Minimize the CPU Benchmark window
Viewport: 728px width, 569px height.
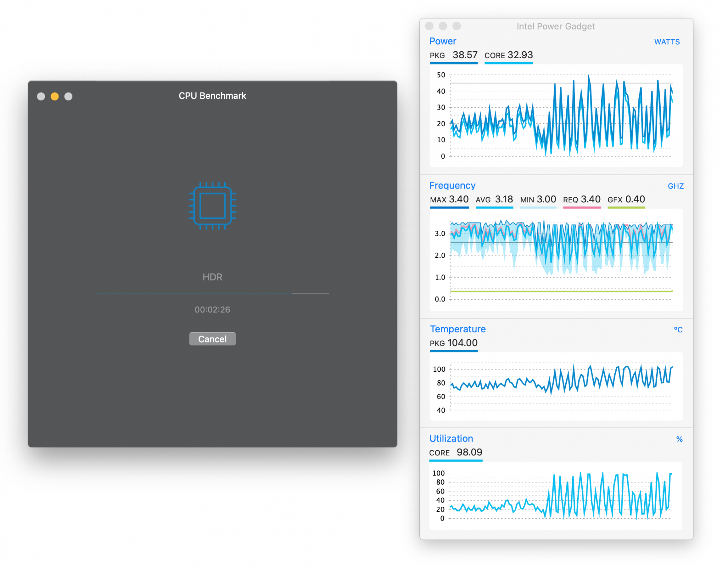tap(55, 96)
